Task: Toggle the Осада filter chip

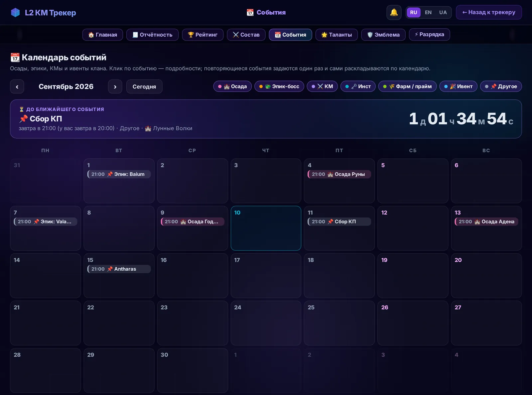Action: 232,86
